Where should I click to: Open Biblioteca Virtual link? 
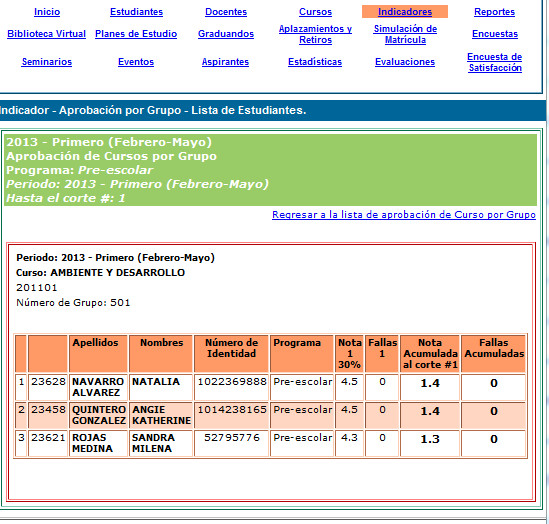coord(47,34)
